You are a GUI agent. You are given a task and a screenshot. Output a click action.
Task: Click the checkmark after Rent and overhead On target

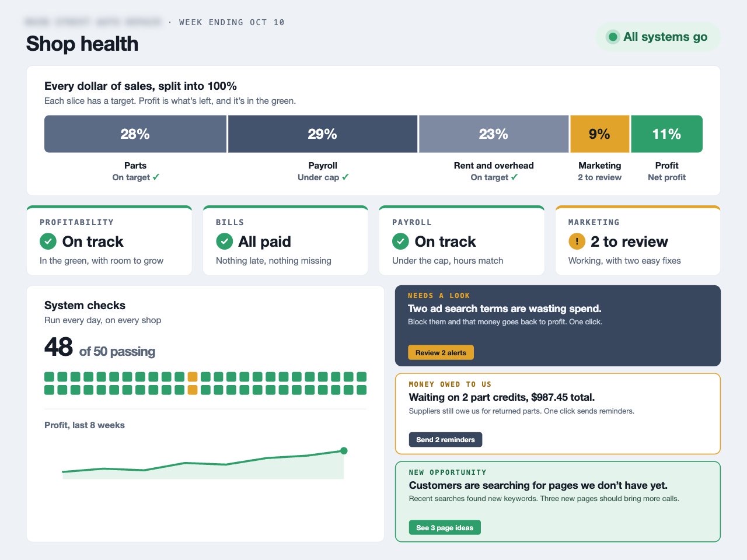click(514, 177)
